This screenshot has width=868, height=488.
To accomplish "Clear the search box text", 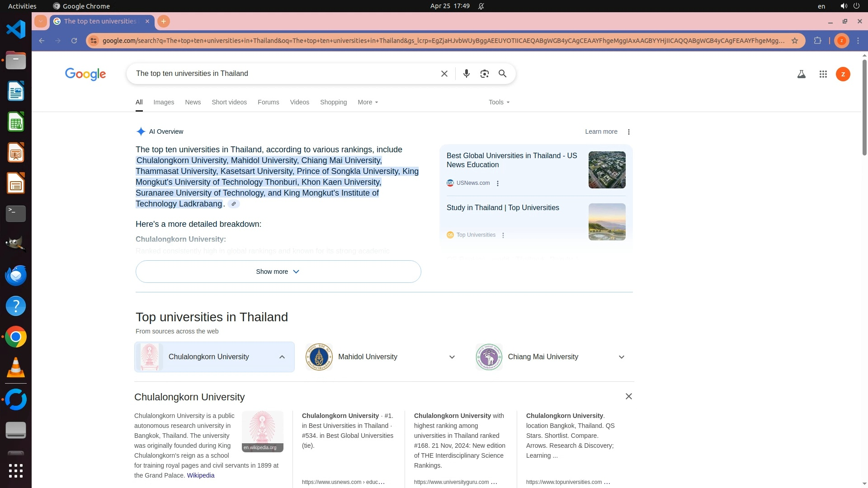I will (x=444, y=74).
